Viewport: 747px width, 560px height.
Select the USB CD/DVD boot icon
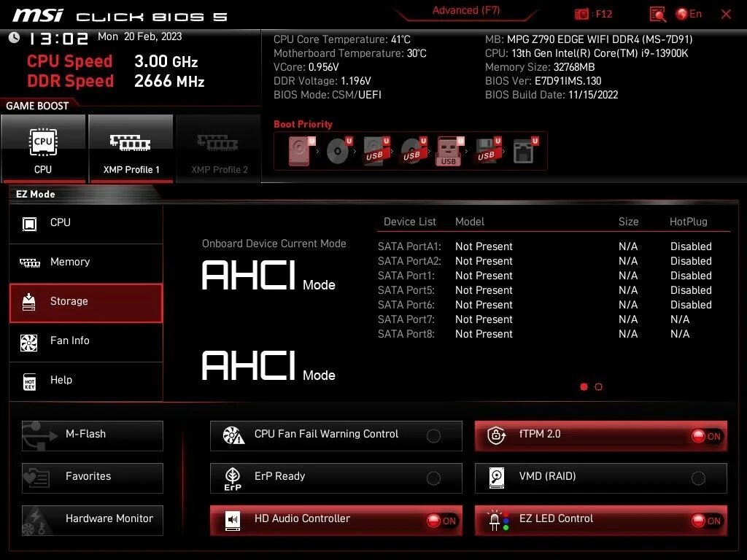[x=413, y=151]
